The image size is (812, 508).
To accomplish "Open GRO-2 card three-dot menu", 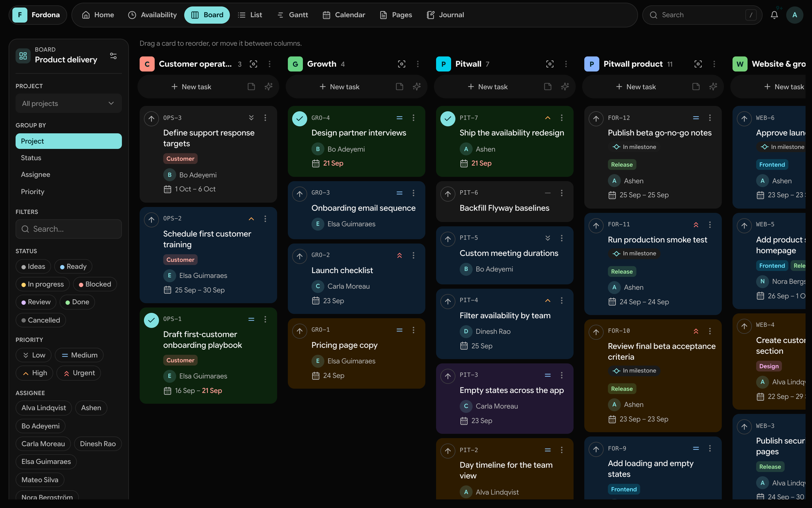I will [x=413, y=255].
